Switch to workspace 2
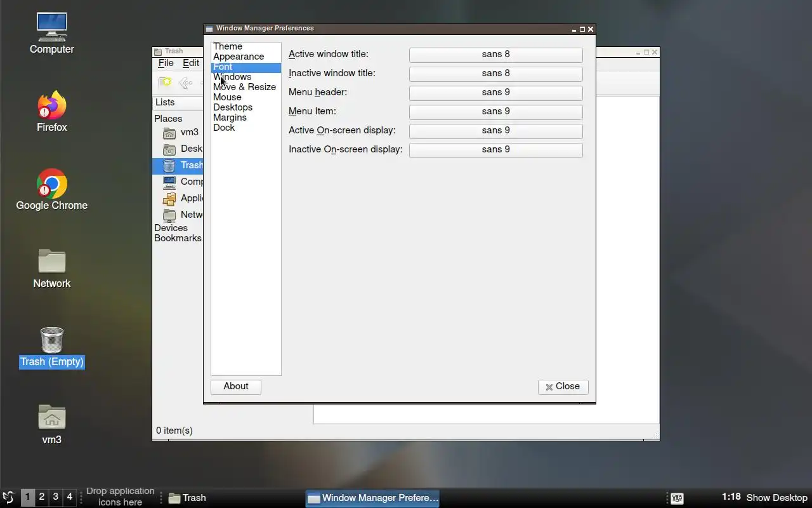This screenshot has width=812, height=508. point(41,497)
